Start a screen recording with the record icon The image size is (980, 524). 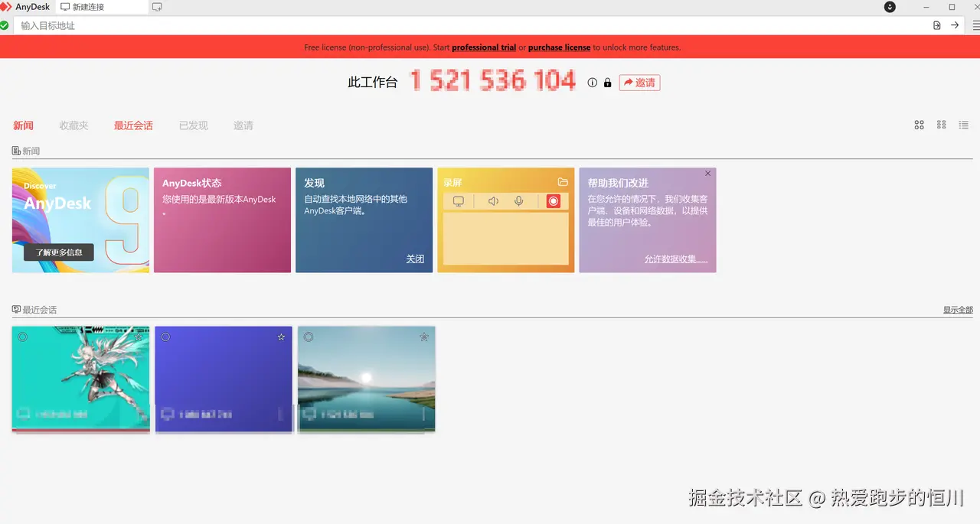click(x=554, y=201)
